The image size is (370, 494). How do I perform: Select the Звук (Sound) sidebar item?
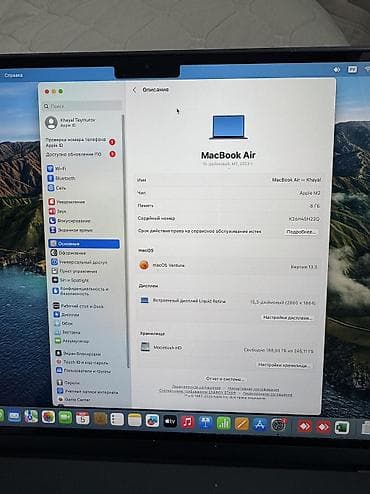click(57, 211)
